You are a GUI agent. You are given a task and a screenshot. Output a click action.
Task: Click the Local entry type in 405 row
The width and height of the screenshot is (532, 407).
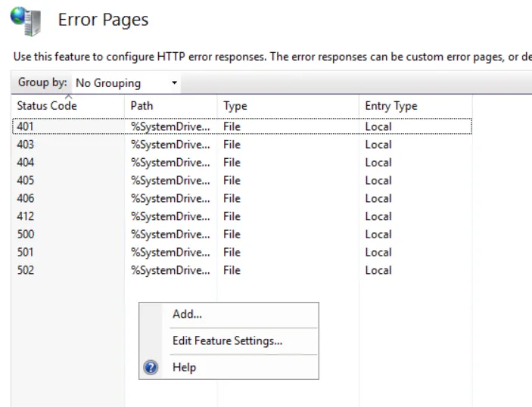(378, 181)
